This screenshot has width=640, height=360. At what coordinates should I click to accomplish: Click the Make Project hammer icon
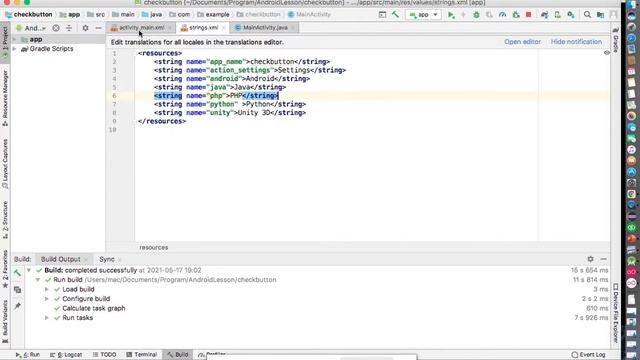(x=395, y=15)
